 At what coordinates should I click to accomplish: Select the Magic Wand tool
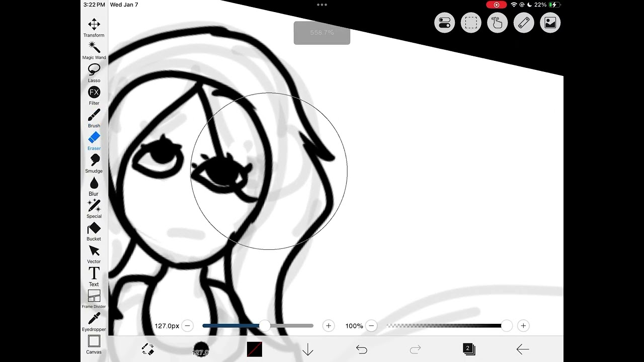point(94,50)
